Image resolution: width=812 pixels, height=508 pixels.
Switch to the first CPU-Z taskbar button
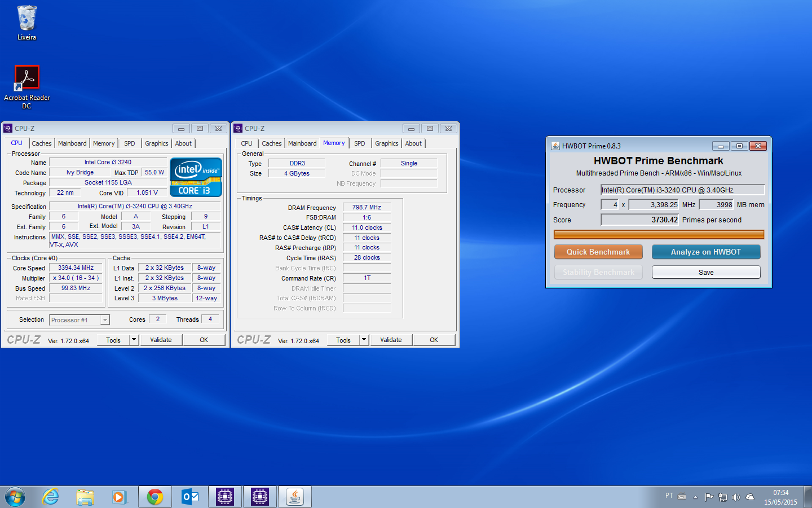(225, 497)
